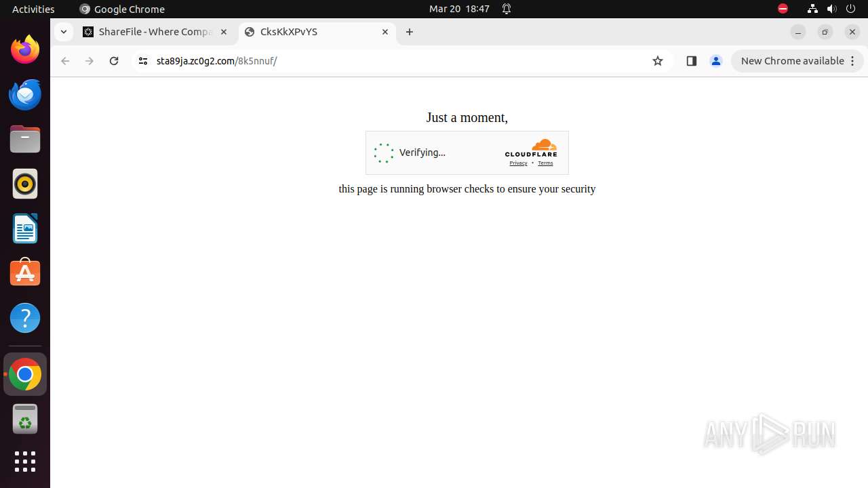Launch LibreOffice Writer from the dock
This screenshot has height=488, width=868.
pos(25,228)
